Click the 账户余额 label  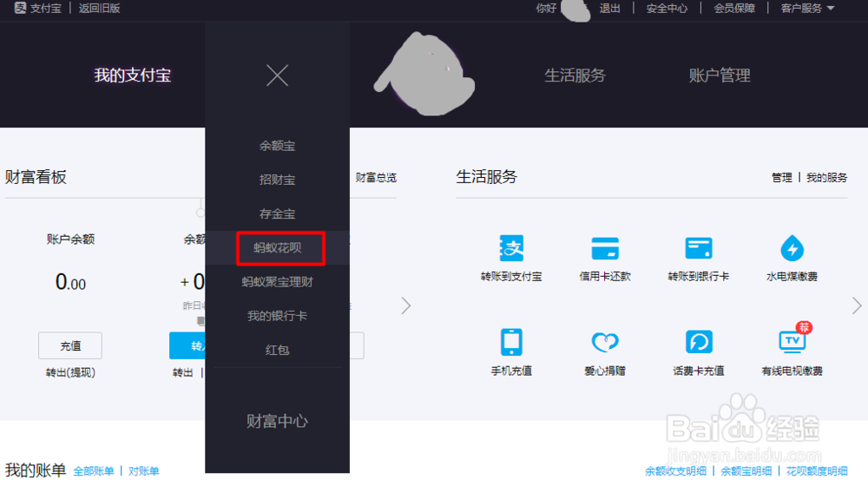[x=70, y=240]
